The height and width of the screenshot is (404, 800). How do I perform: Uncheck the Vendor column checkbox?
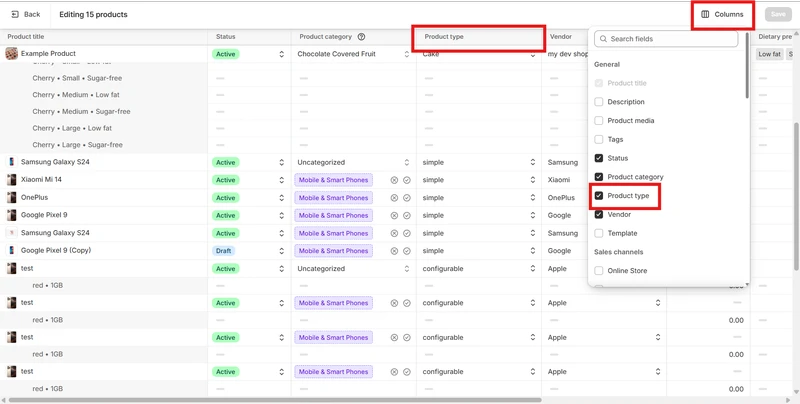599,214
